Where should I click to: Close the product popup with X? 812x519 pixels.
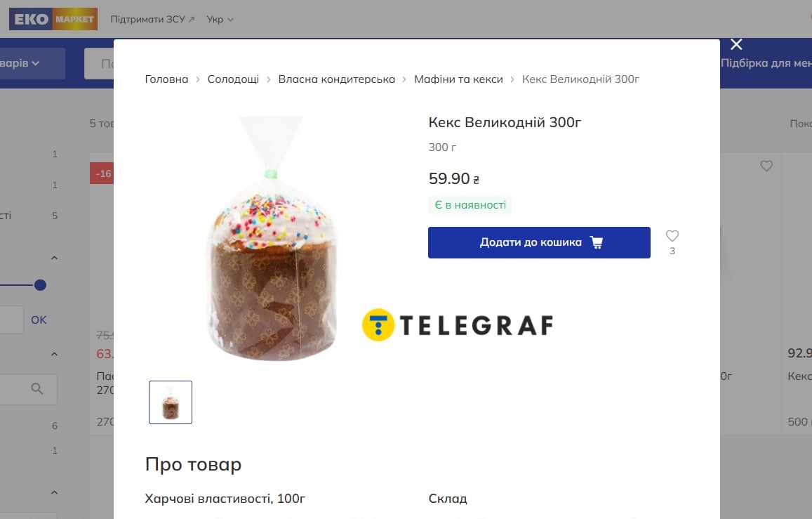736,44
